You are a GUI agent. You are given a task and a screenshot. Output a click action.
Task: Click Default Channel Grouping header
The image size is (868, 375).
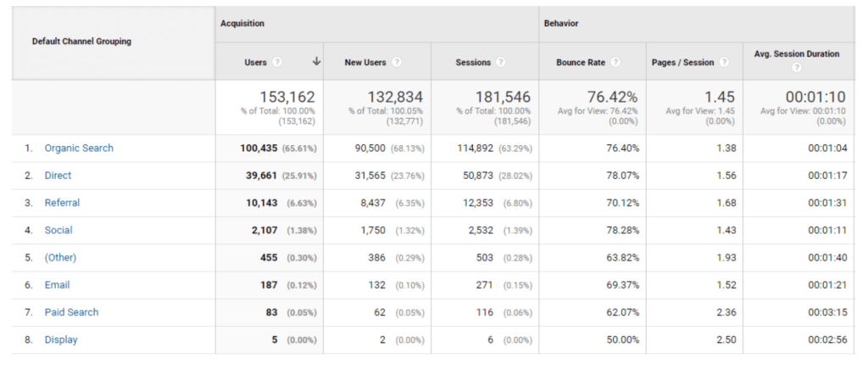click(x=81, y=42)
